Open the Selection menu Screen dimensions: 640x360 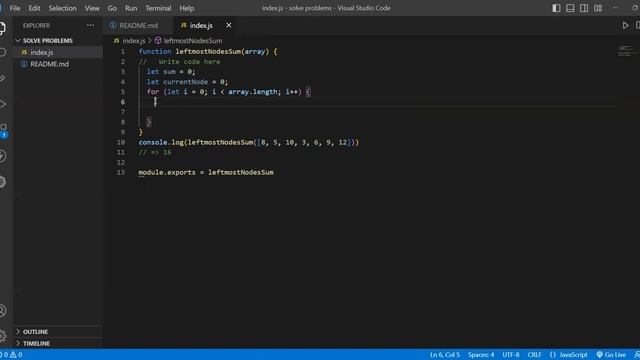pos(62,8)
